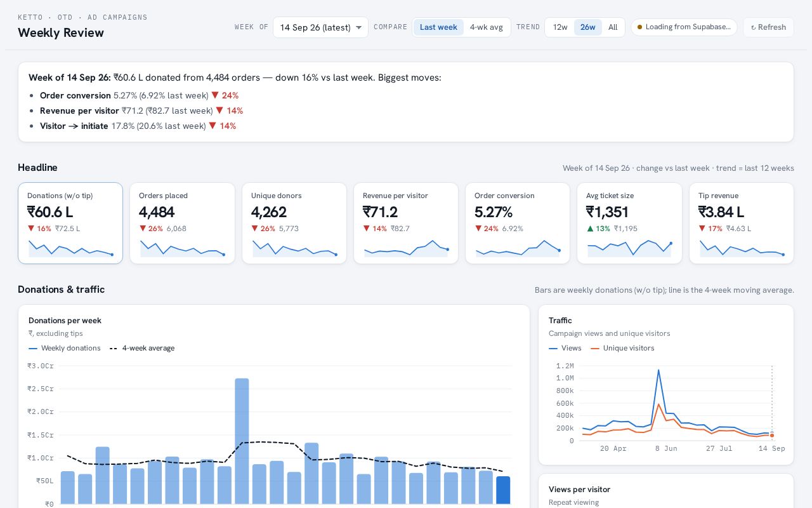Click the green up arrow in Avg ticket size
This screenshot has height=508, width=812.
[x=590, y=229]
